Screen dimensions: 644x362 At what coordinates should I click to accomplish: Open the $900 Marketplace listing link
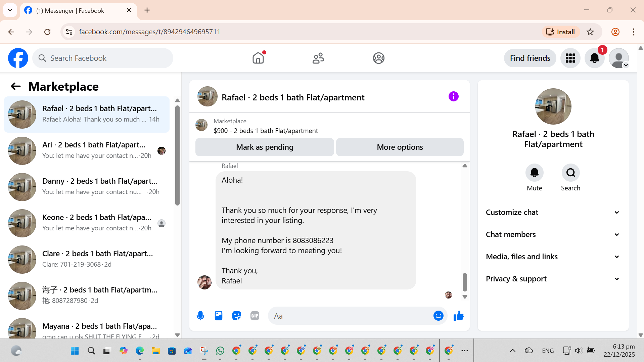[x=266, y=131]
